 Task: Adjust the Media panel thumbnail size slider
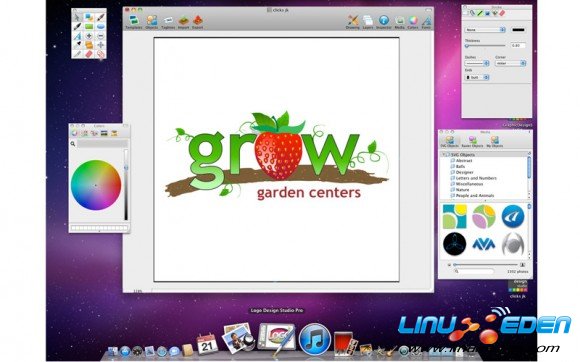(x=486, y=265)
